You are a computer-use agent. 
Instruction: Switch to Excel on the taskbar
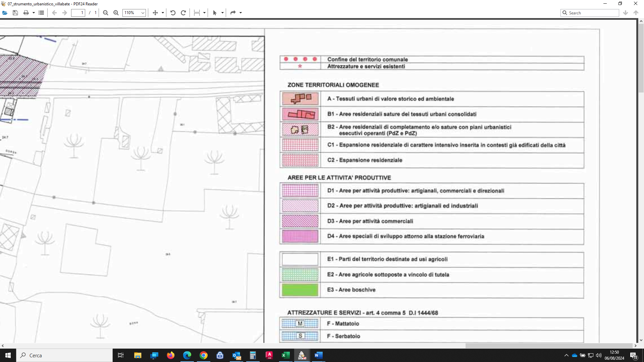[x=286, y=355]
